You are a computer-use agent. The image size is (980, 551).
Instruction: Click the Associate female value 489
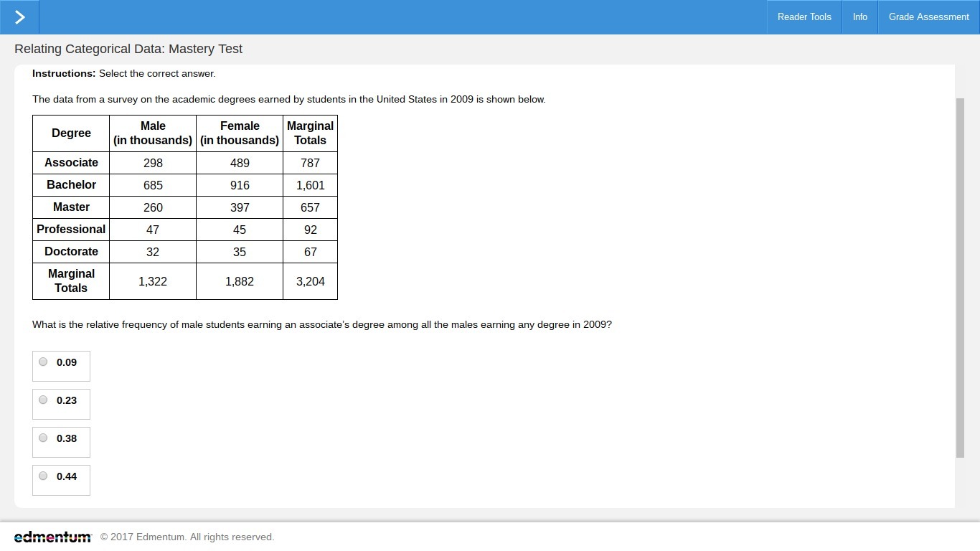click(x=240, y=163)
